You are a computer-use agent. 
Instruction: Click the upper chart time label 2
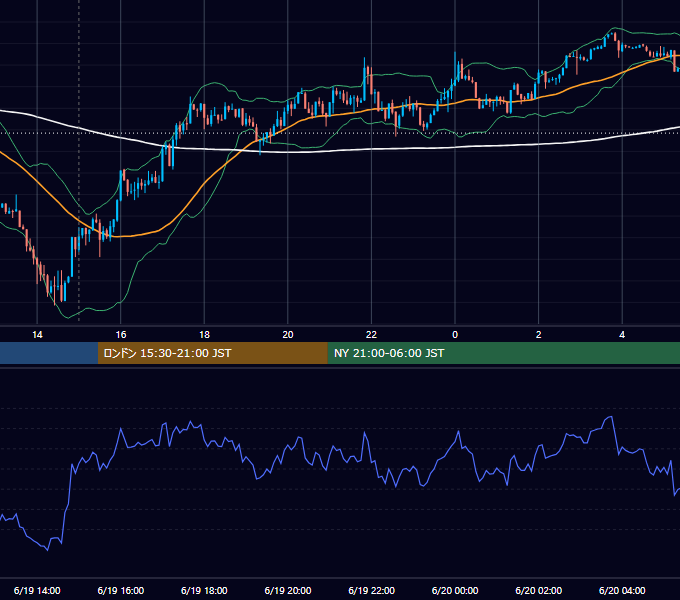[539, 335]
